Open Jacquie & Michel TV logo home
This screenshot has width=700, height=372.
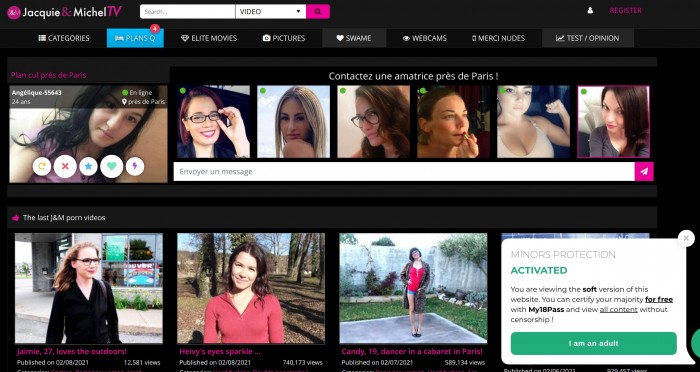[64, 12]
